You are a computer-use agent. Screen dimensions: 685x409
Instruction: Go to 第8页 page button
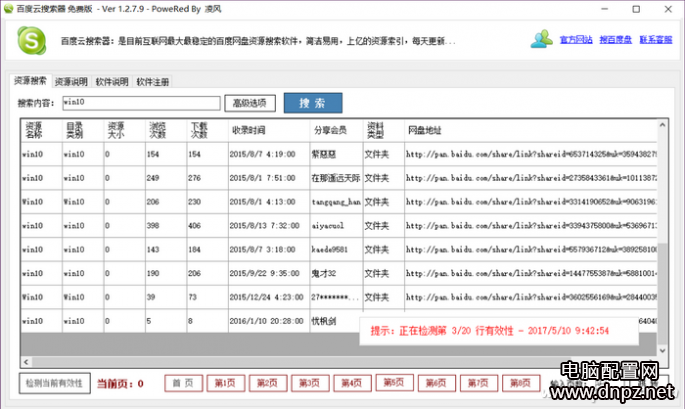pos(521,383)
